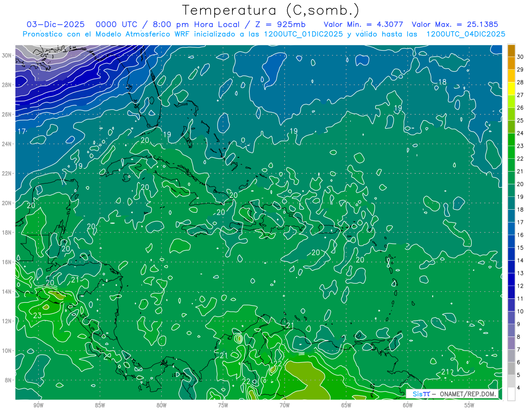Click the "17" contour label on the map
The height and width of the screenshot is (411, 532).
pos(21,132)
